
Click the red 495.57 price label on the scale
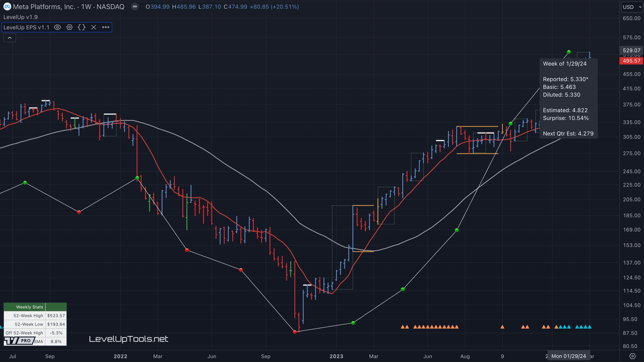[x=631, y=61]
